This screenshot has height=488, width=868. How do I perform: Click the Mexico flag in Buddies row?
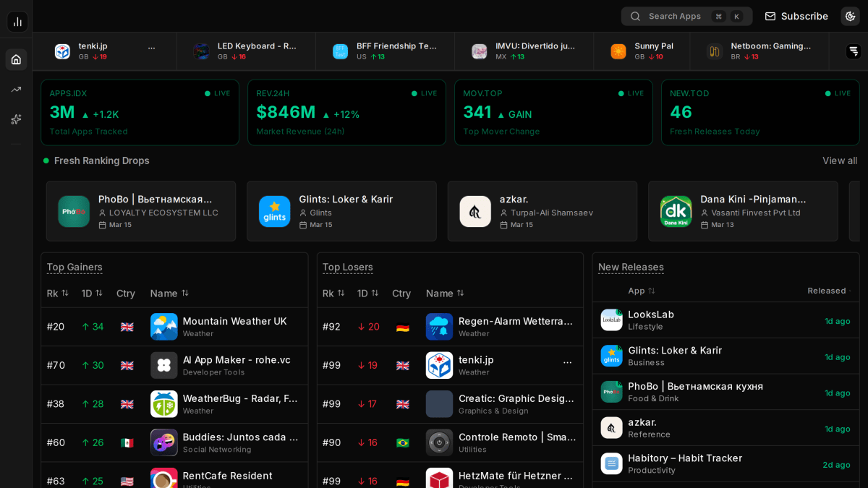click(x=127, y=442)
